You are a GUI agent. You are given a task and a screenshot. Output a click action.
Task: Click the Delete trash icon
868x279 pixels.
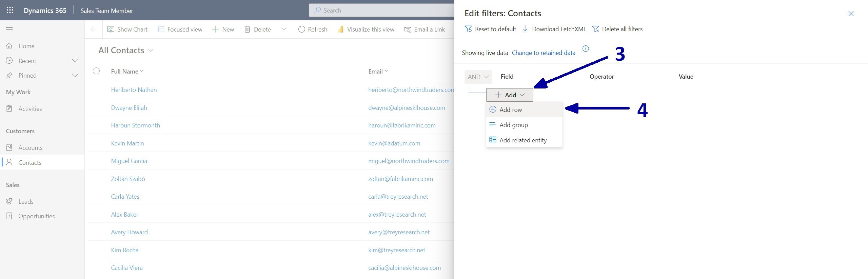[248, 29]
